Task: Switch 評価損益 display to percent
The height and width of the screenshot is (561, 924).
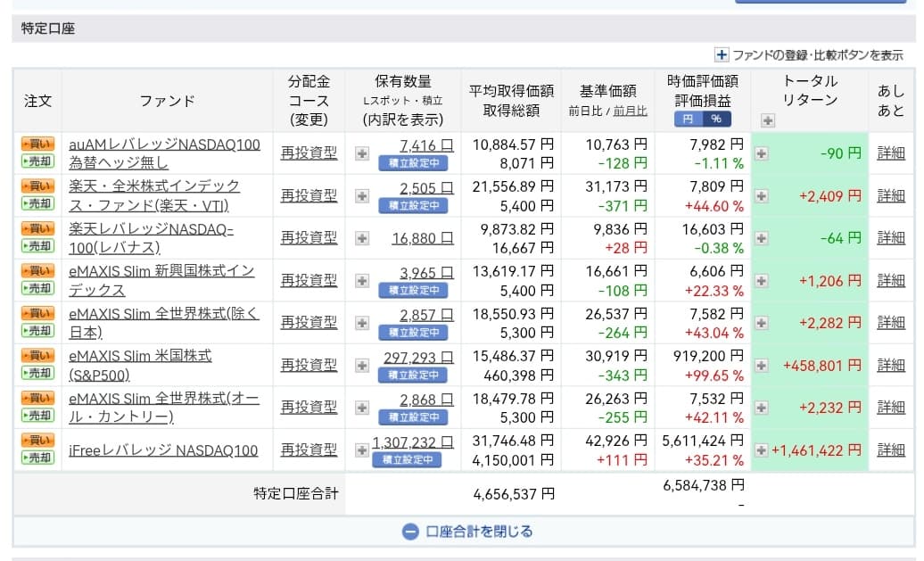Action: (x=714, y=119)
